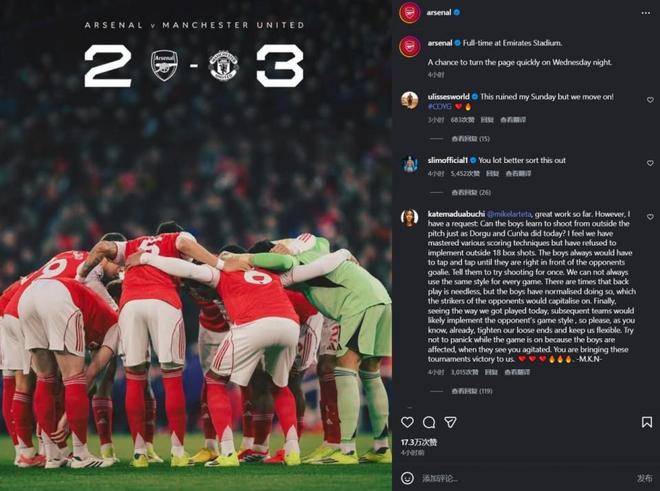Open the #COYG hashtag link
The image size is (660, 491).
point(440,106)
